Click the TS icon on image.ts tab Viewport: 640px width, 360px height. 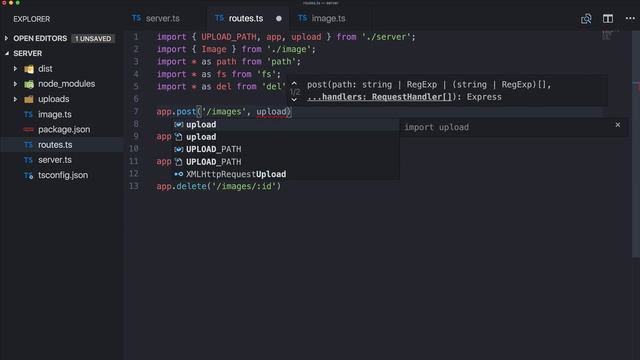(302, 18)
